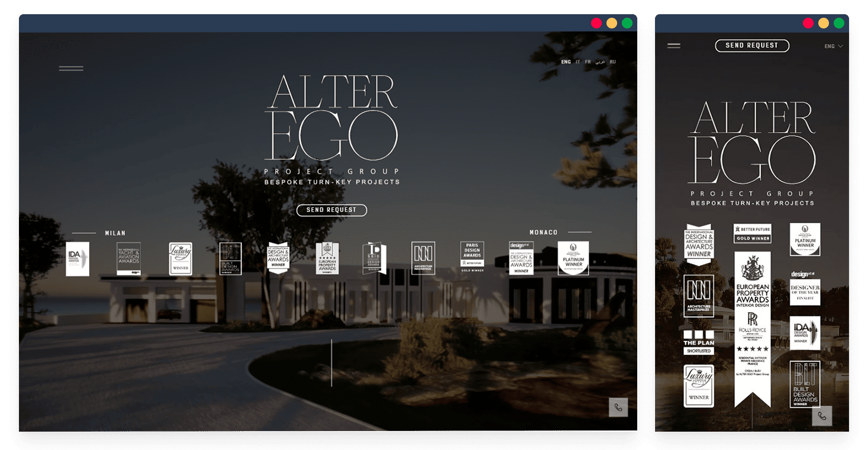Switch language to IT
Image resolution: width=868 pixels, height=450 pixels.
coord(578,62)
